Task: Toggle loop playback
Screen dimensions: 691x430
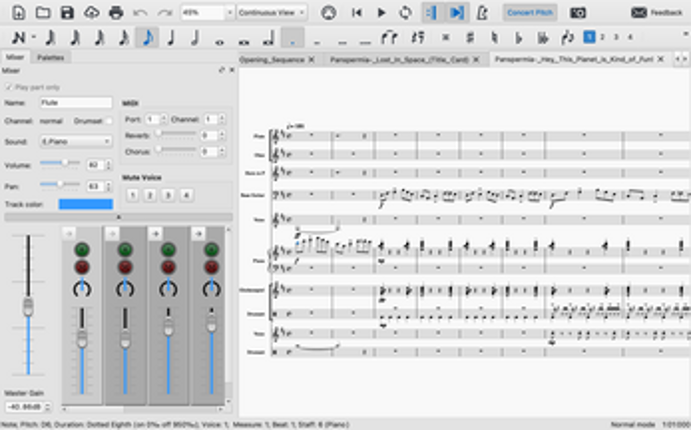Action: (x=405, y=12)
